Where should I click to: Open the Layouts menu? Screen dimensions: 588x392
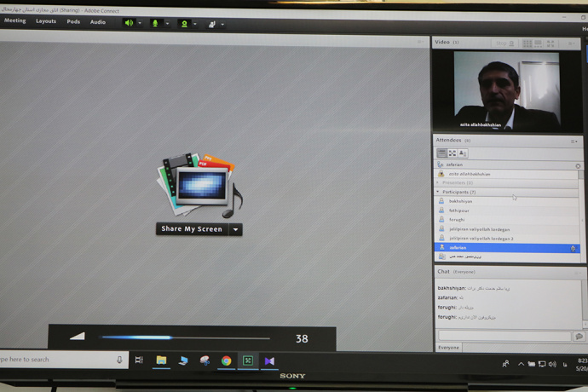click(46, 21)
